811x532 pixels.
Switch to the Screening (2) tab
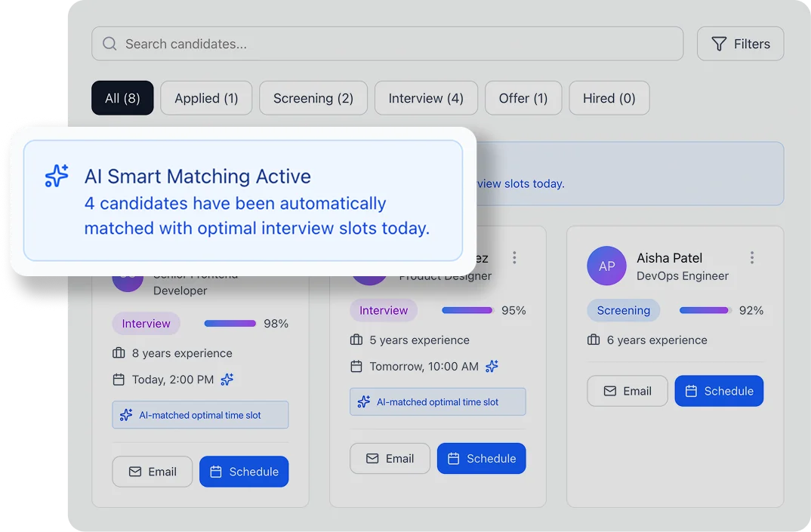point(313,98)
